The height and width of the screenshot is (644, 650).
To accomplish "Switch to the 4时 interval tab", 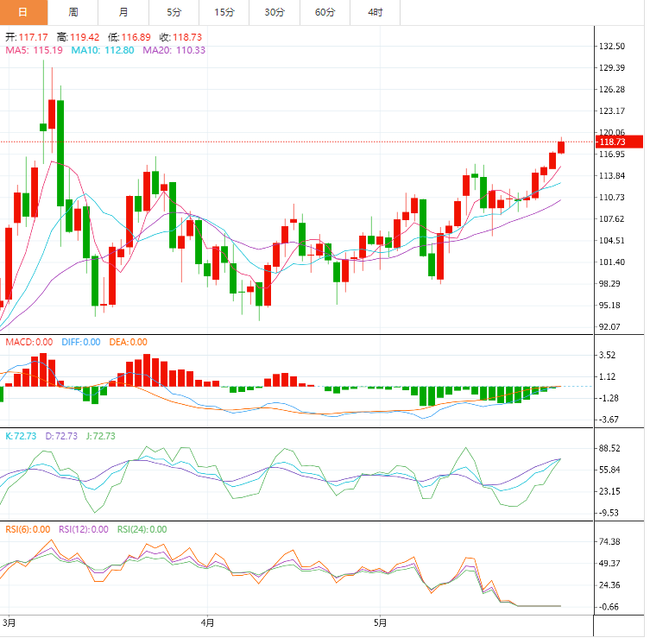I will tap(375, 12).
